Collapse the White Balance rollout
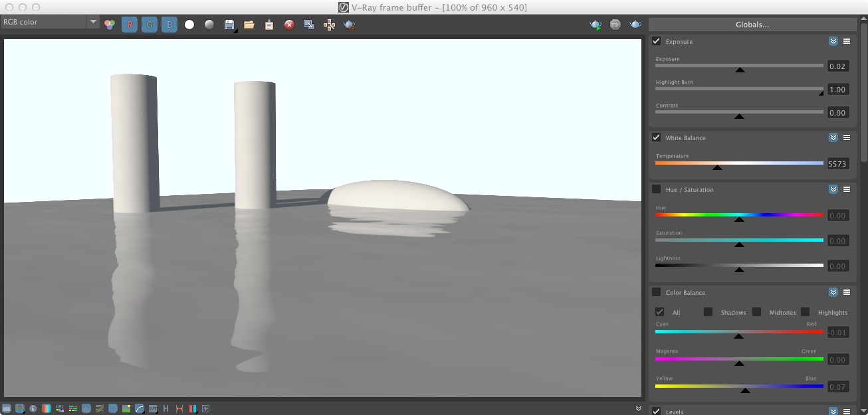The image size is (868, 415). (833, 137)
